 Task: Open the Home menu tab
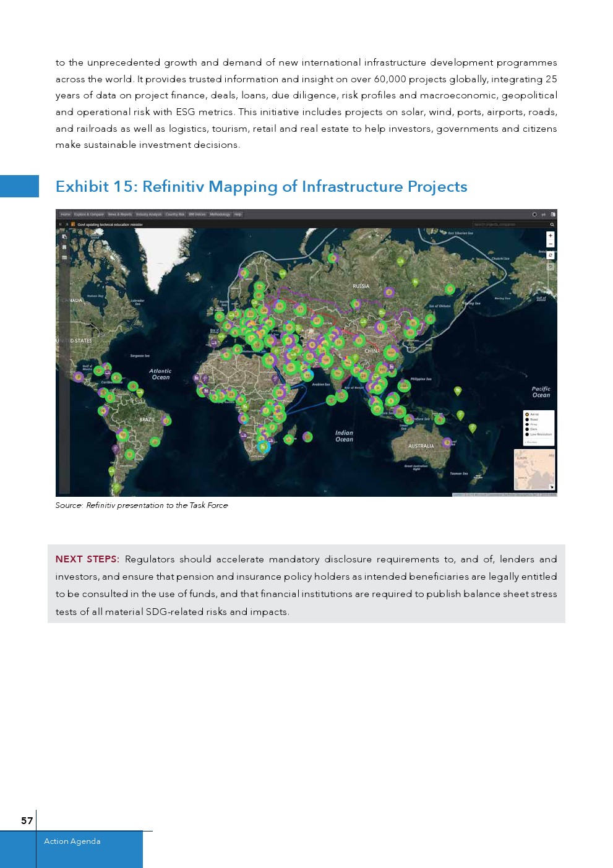(66, 215)
